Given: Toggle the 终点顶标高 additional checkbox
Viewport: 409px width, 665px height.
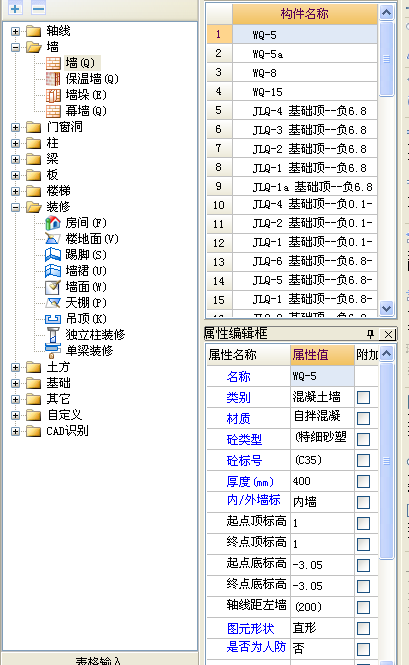Looking at the screenshot, I should pyautogui.click(x=364, y=545).
